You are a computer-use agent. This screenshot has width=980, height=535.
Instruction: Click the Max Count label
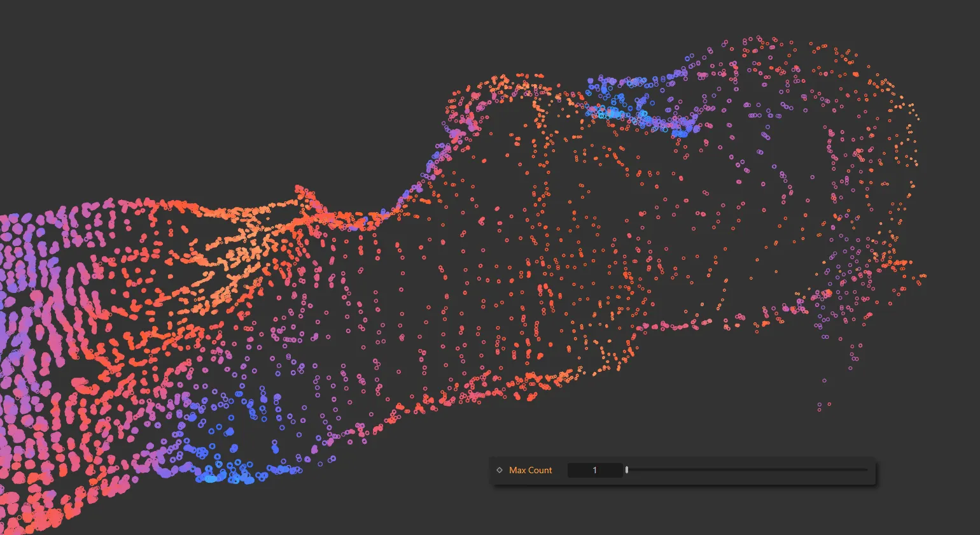click(530, 470)
